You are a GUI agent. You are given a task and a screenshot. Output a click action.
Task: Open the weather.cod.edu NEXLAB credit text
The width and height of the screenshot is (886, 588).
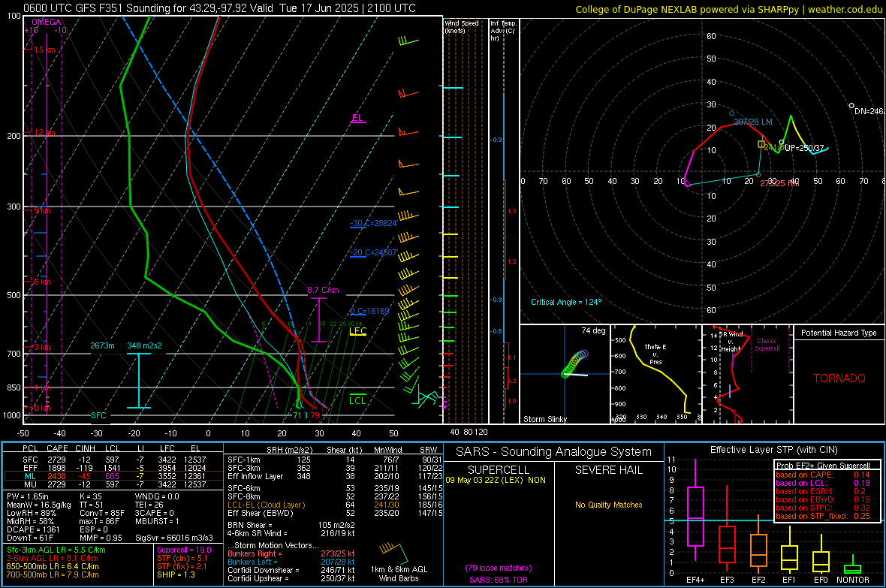729,9
